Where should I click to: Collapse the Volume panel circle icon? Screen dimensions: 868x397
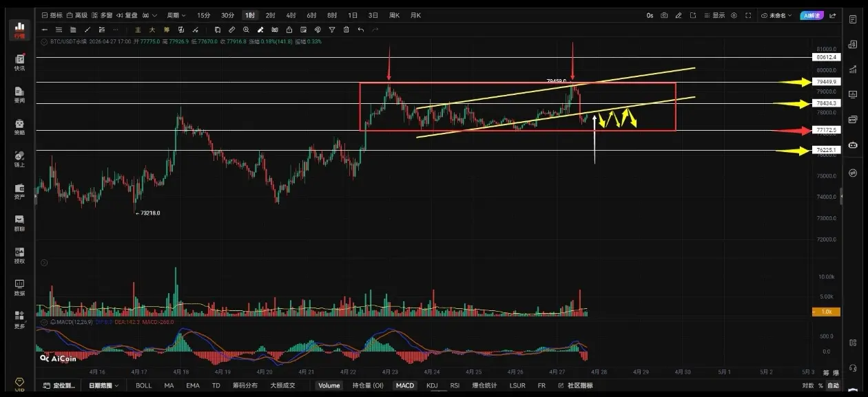44,263
